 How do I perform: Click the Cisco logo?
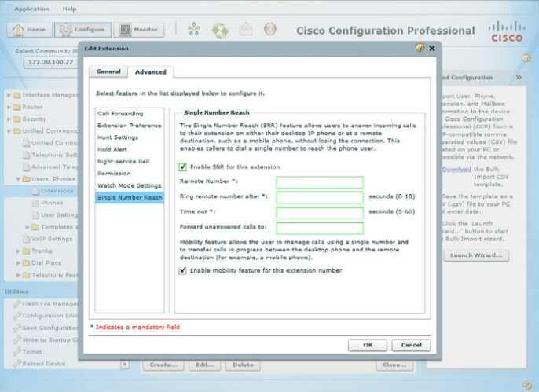point(507,31)
